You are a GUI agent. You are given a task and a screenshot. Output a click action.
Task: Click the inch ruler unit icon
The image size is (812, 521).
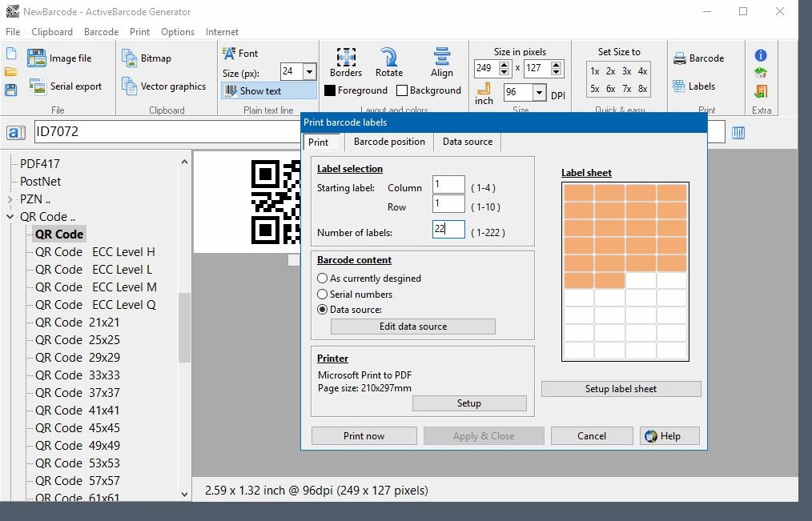(484, 94)
